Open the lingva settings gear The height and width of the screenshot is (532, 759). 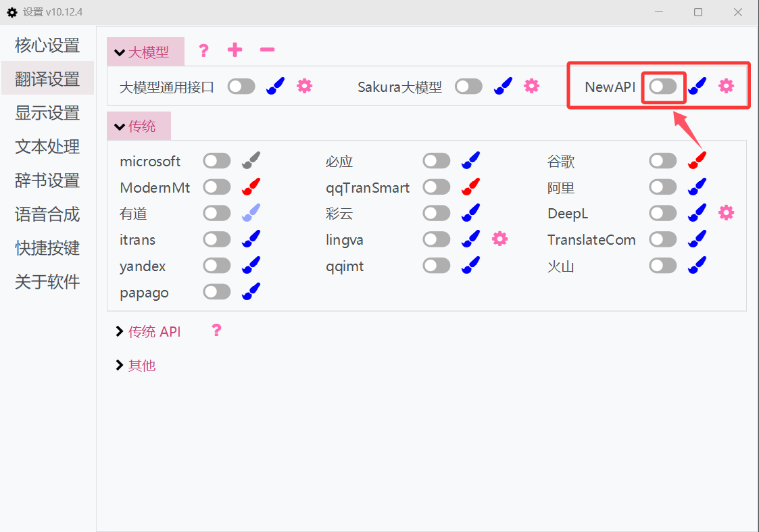[x=499, y=239]
